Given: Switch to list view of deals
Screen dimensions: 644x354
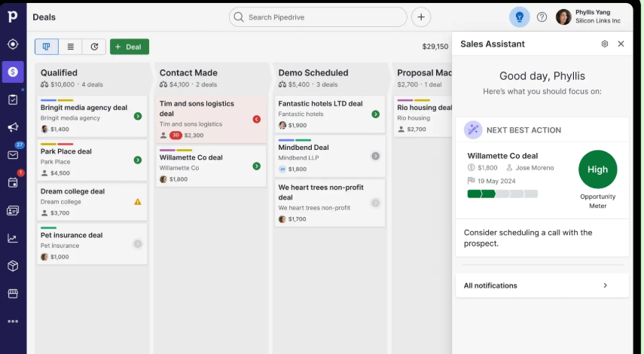Looking at the screenshot, I should point(70,47).
